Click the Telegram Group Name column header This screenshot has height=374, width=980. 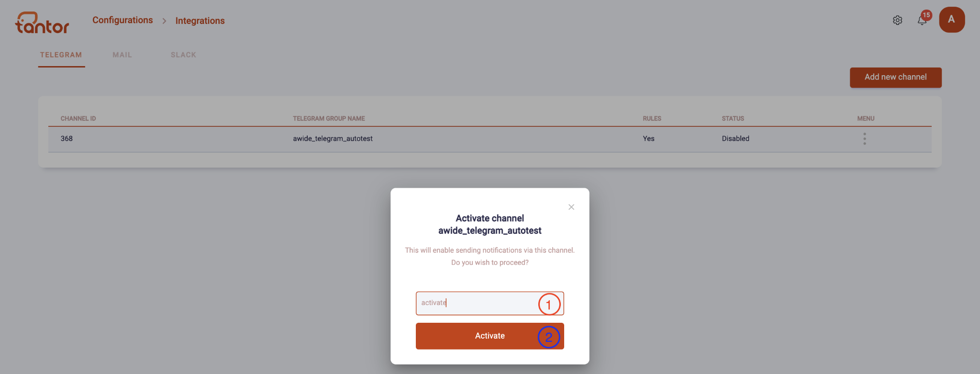pos(329,118)
